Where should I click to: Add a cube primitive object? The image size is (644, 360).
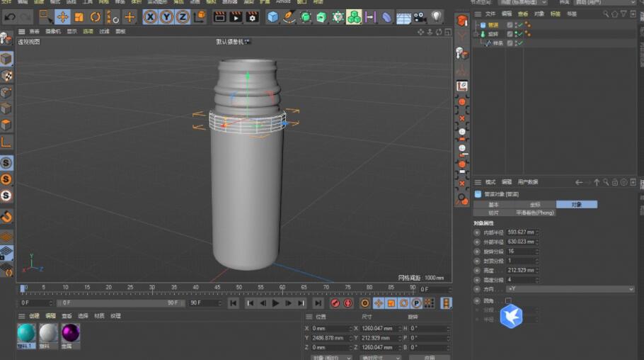272,16
